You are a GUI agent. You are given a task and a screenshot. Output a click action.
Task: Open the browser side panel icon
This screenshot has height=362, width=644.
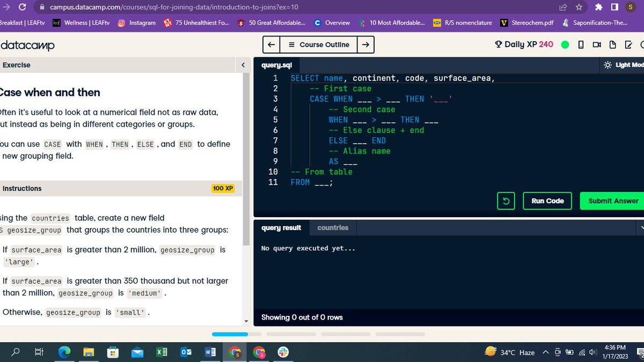(x=614, y=7)
